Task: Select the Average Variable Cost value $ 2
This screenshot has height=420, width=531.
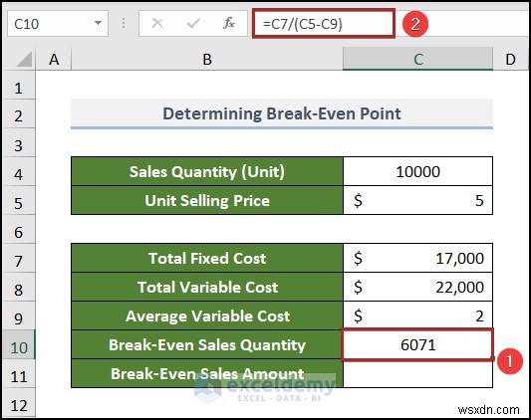Action: click(x=417, y=315)
